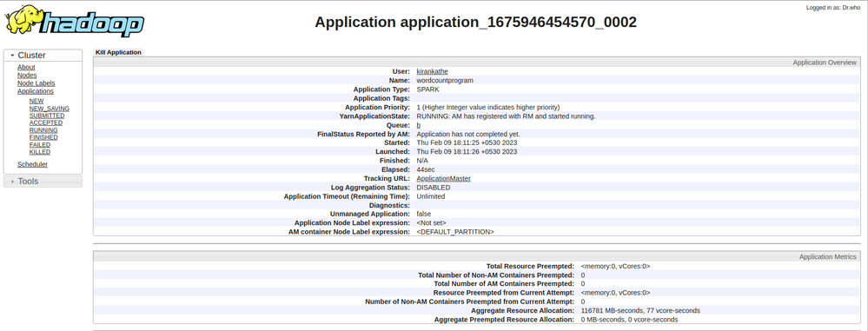Click the Aggregate Resource Allocation 116781 MB-seconds value
Screen dimensions: 868x331
click(640, 310)
